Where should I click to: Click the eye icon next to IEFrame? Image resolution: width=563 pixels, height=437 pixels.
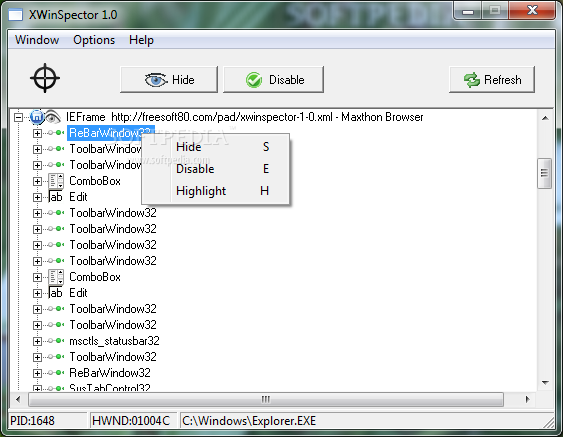pos(53,117)
